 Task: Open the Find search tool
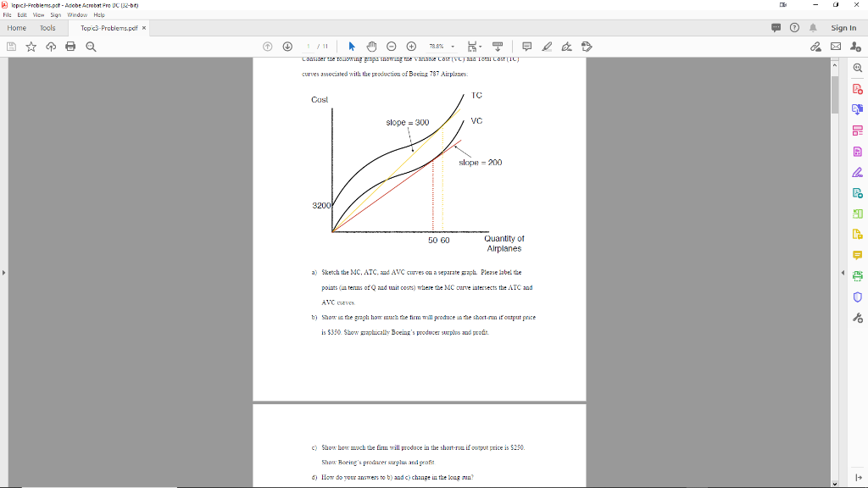click(88, 47)
